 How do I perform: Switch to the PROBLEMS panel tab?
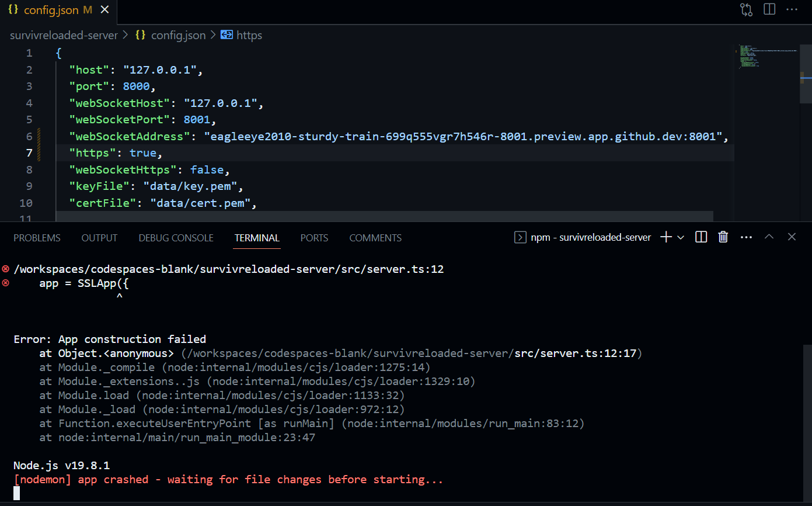tap(37, 238)
